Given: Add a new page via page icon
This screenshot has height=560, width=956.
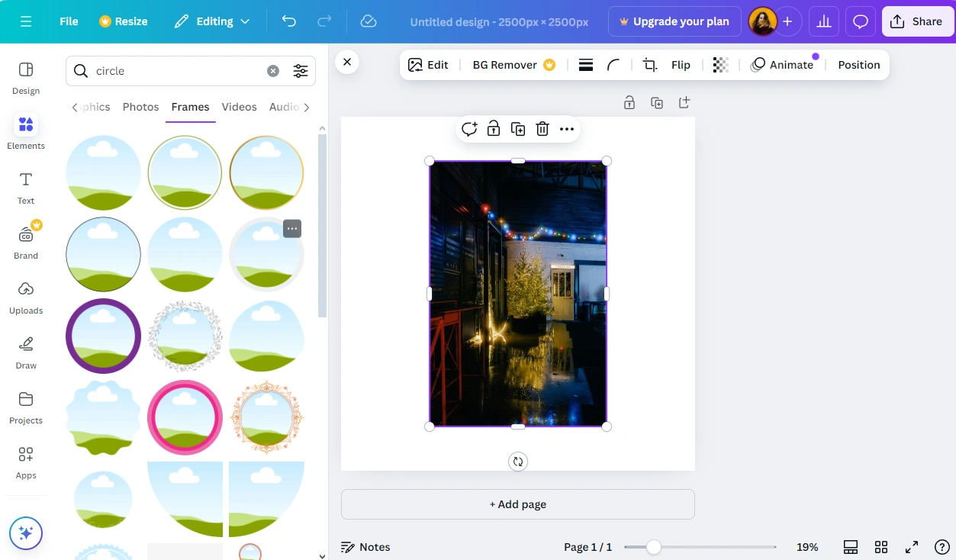Looking at the screenshot, I should point(684,102).
